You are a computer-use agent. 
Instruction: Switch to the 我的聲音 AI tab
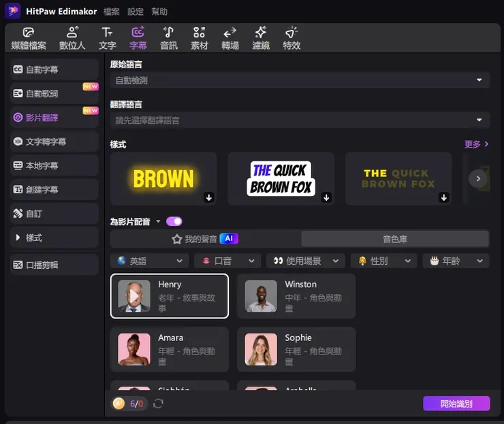pyautogui.click(x=206, y=239)
